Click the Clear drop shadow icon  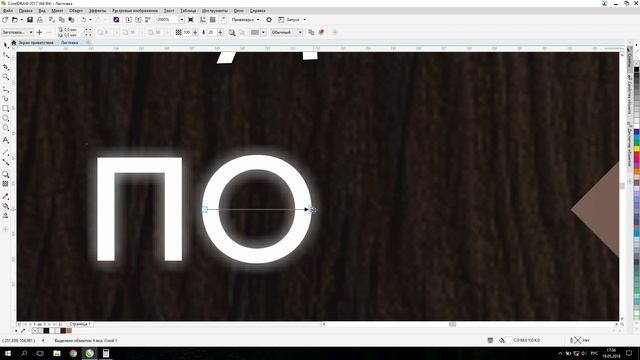[322, 32]
